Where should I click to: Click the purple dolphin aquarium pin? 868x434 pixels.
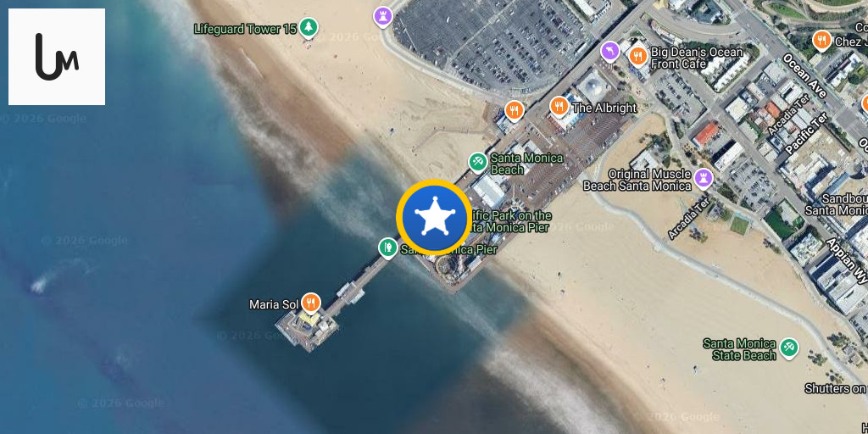click(610, 52)
